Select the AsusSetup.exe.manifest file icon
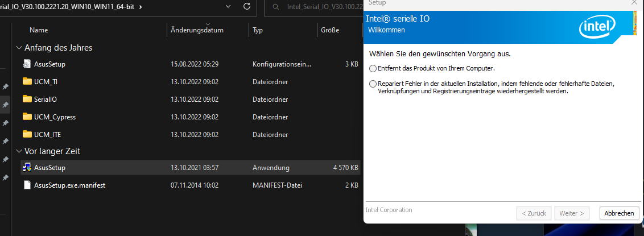Screen dimensions: 644x236 [27, 185]
